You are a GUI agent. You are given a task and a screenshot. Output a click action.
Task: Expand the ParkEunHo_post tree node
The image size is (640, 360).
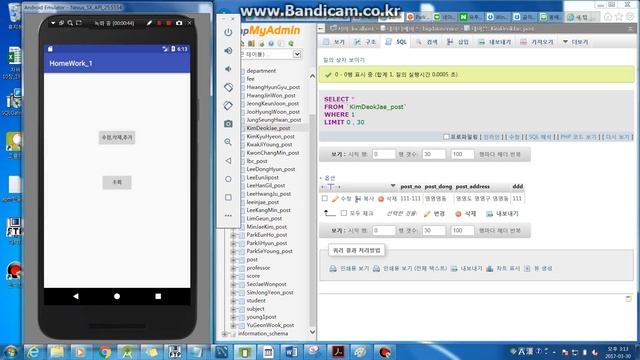coord(233,235)
